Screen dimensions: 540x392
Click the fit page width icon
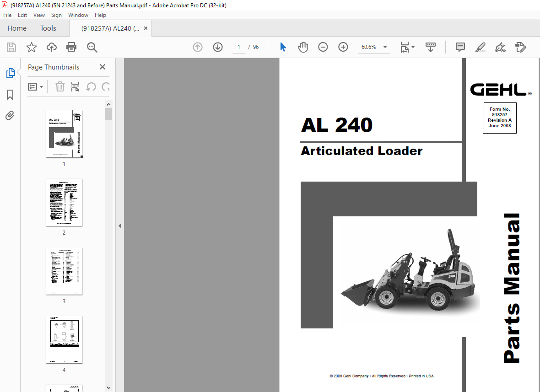tap(404, 47)
